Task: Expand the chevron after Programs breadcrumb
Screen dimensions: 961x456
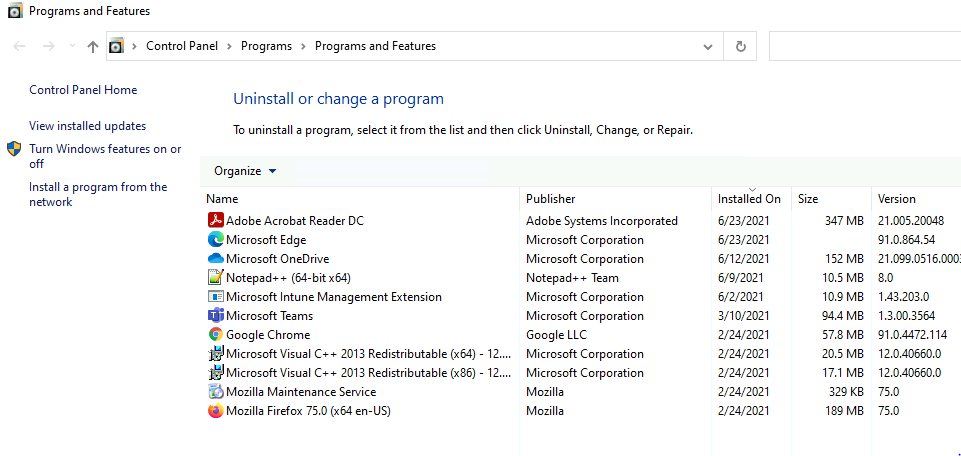Action: click(303, 46)
